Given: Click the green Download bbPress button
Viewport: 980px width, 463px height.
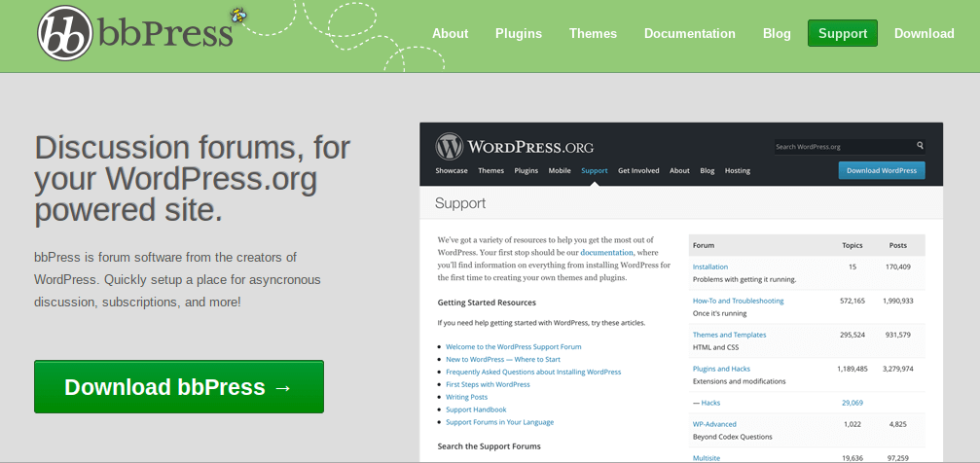Looking at the screenshot, I should click(x=179, y=387).
